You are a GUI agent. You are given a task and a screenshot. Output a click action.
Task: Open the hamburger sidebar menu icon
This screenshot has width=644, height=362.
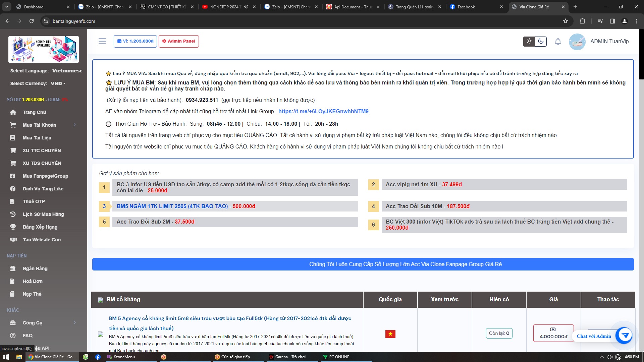click(102, 41)
